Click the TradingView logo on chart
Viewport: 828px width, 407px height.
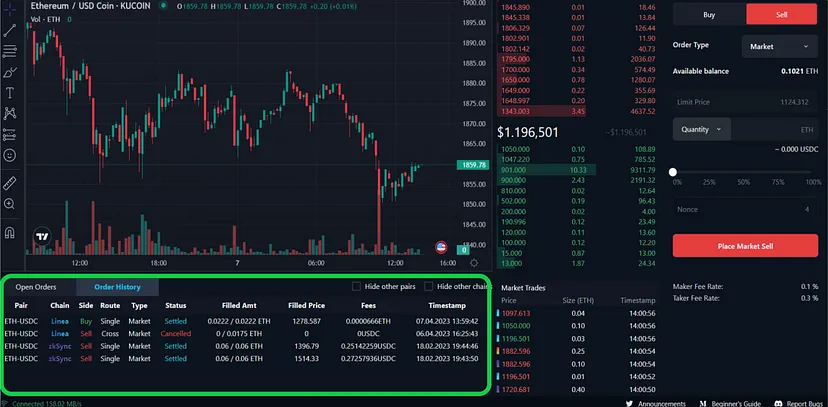click(42, 236)
